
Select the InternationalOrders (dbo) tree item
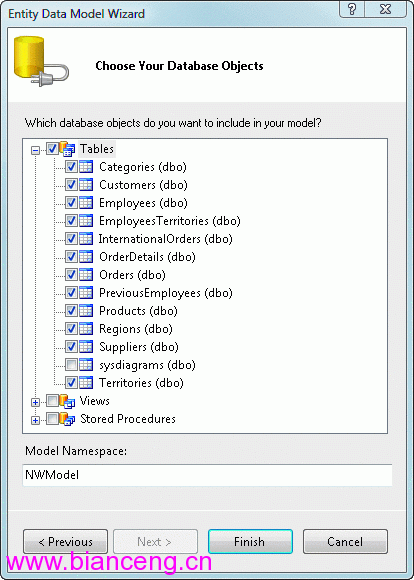(x=165, y=239)
